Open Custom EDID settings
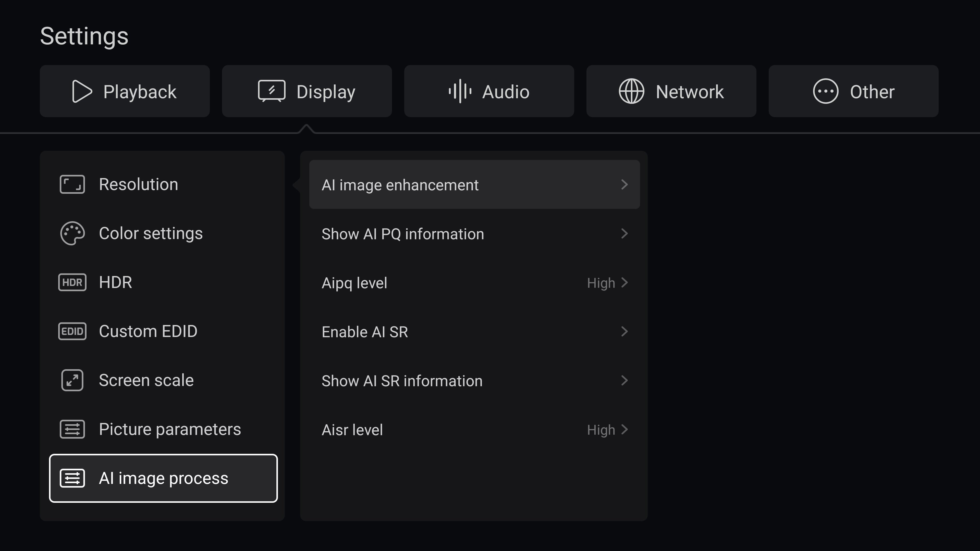Image resolution: width=980 pixels, height=551 pixels. [164, 331]
